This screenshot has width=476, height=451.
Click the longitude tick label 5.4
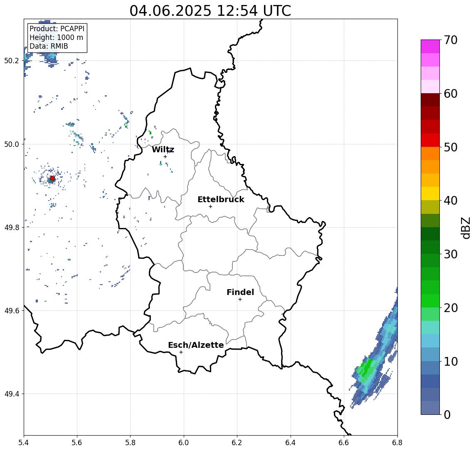(24, 443)
